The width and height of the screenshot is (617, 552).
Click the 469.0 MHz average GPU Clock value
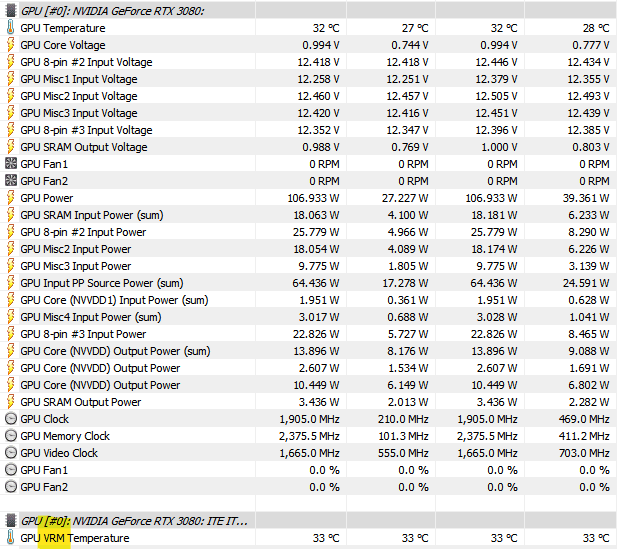pyautogui.click(x=584, y=419)
